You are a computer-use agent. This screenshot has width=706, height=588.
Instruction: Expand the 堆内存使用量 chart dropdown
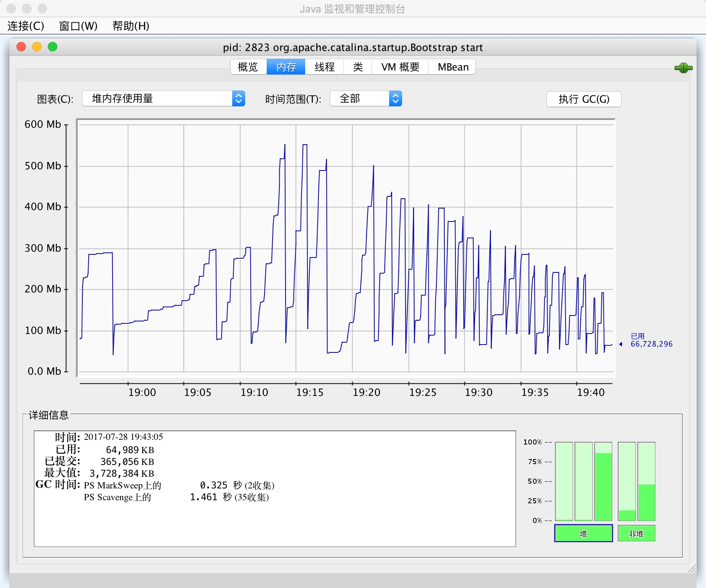pos(164,98)
